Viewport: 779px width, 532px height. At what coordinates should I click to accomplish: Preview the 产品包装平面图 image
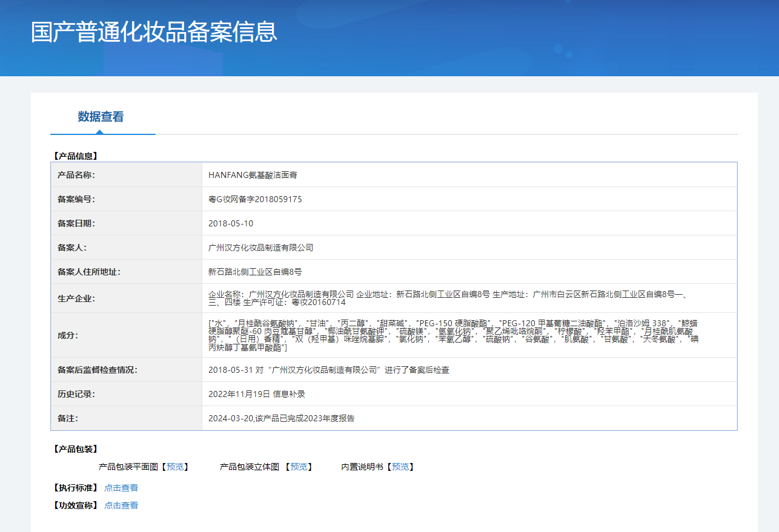(x=175, y=467)
